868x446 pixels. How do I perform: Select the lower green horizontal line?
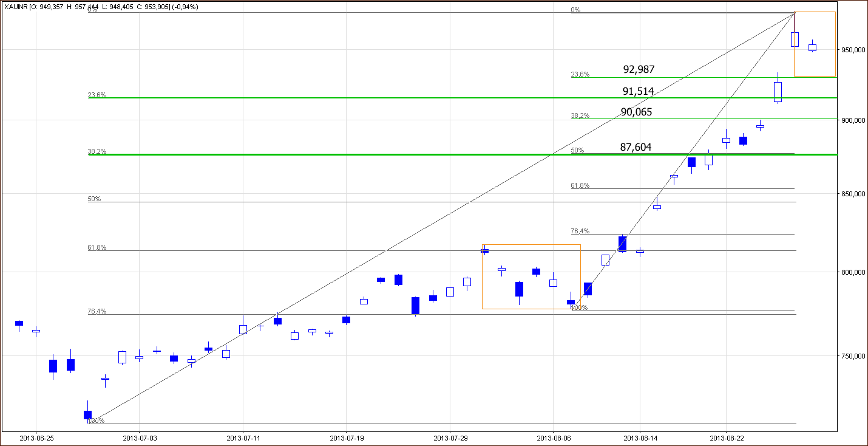click(x=463, y=154)
